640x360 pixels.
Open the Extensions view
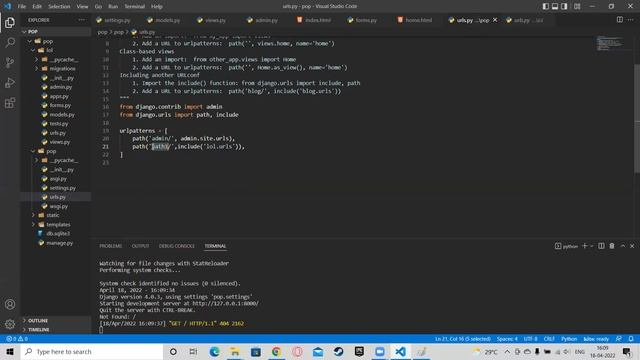10,103
